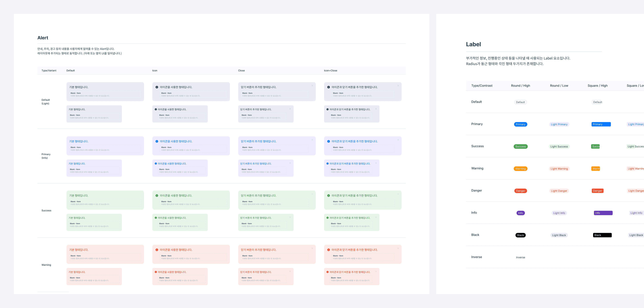Select the round blue Primary label
This screenshot has height=308, width=644.
[x=521, y=124]
